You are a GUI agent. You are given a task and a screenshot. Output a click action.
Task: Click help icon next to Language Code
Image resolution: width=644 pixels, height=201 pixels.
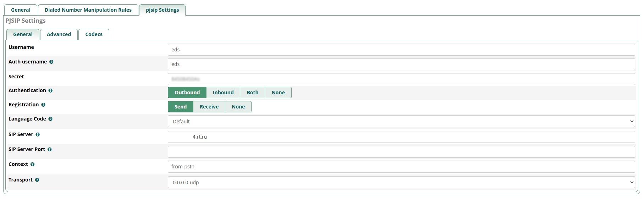(x=50, y=119)
